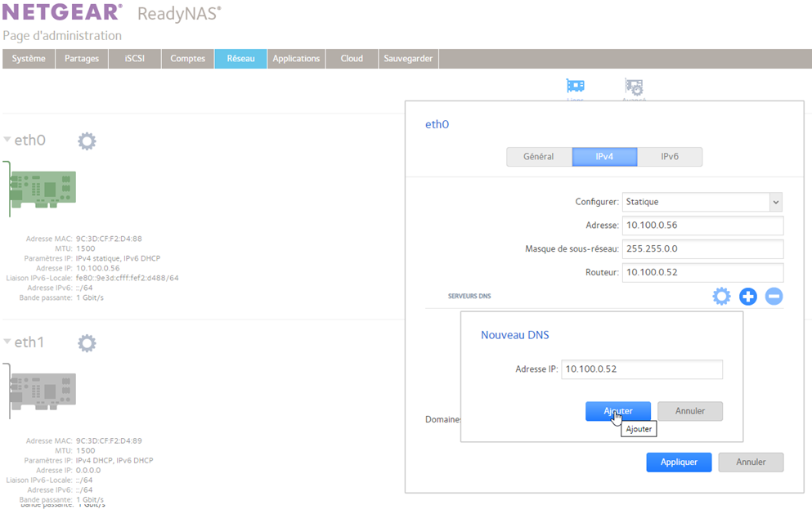Open the eth1 settings gear

point(87,342)
